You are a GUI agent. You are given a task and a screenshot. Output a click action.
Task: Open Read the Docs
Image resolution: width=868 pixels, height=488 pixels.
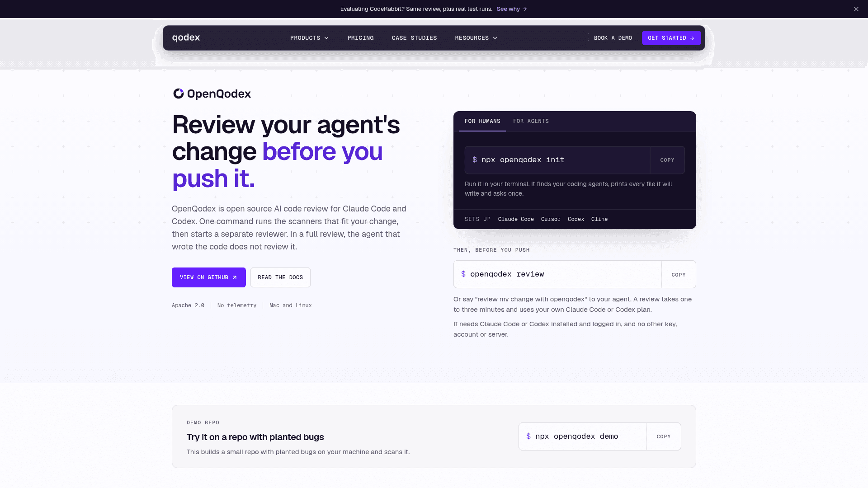pos(280,277)
